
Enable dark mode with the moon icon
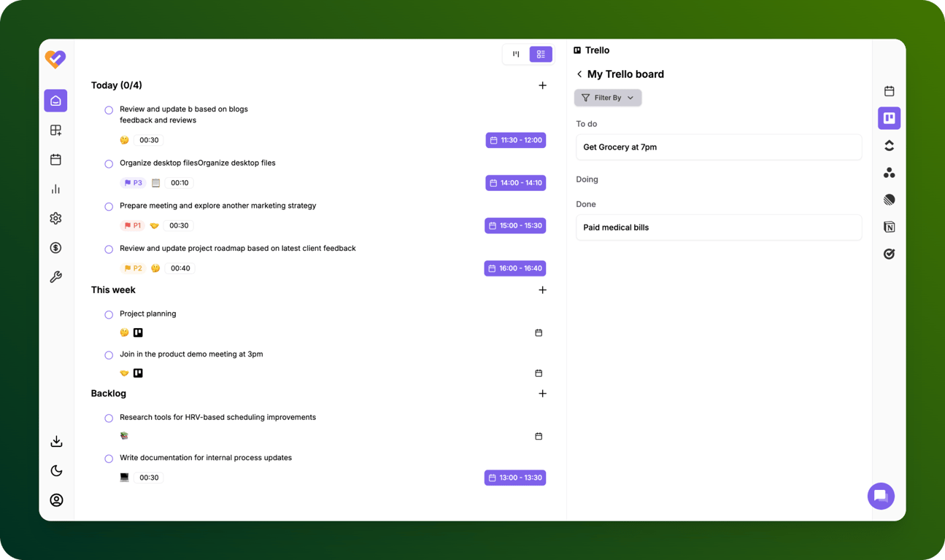(55, 470)
